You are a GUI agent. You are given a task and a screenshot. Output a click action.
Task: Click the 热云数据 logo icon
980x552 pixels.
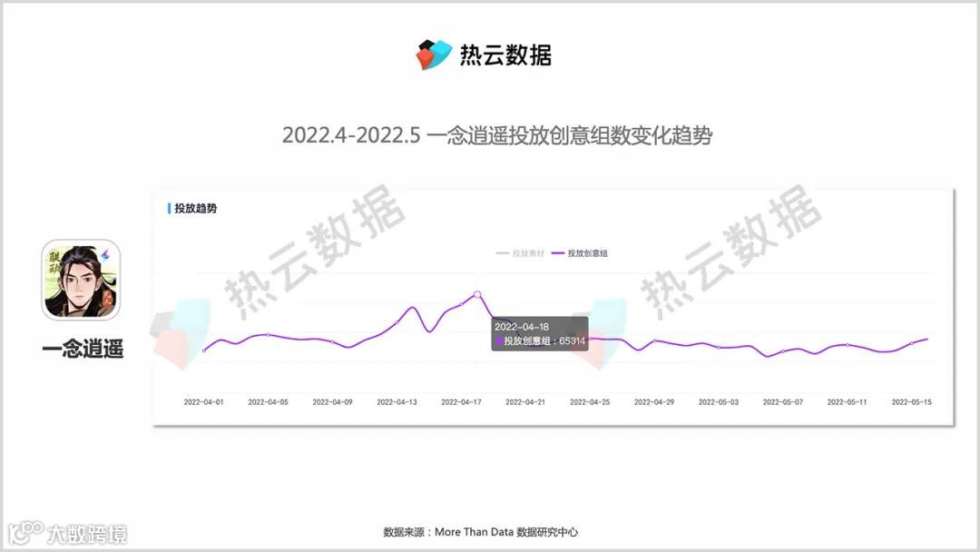point(434,54)
